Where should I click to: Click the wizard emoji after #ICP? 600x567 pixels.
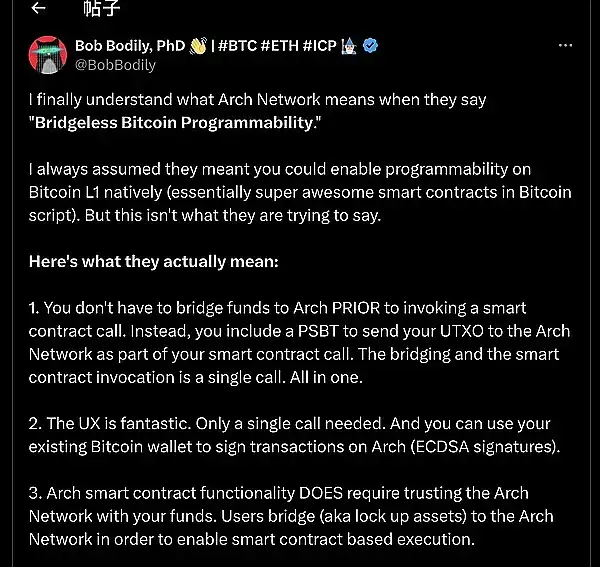[x=349, y=46]
